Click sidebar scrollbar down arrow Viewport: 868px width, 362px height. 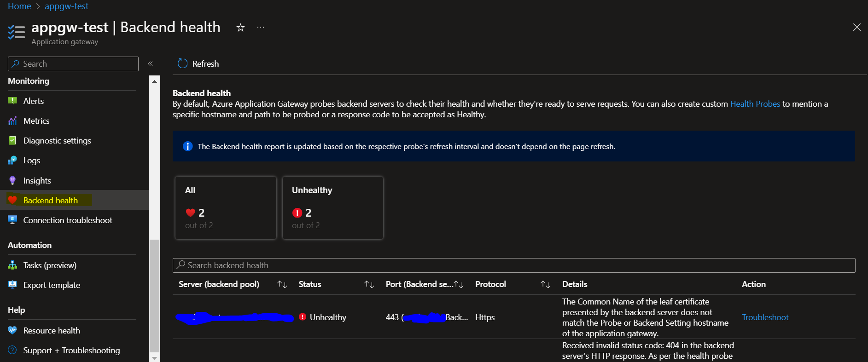154,358
